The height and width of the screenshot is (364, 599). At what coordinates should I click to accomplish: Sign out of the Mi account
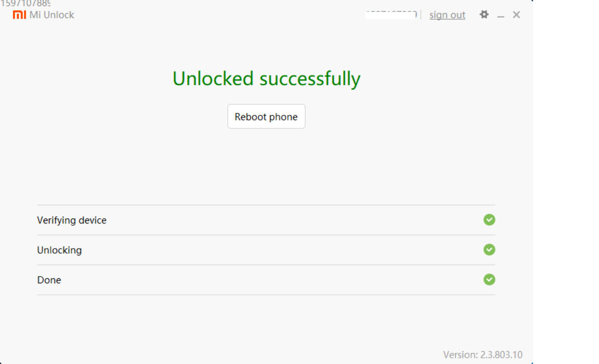point(447,15)
